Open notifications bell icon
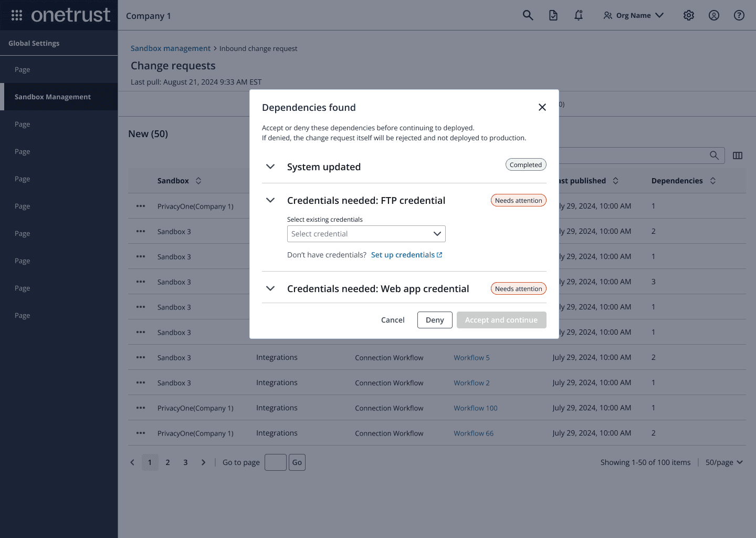 click(579, 15)
